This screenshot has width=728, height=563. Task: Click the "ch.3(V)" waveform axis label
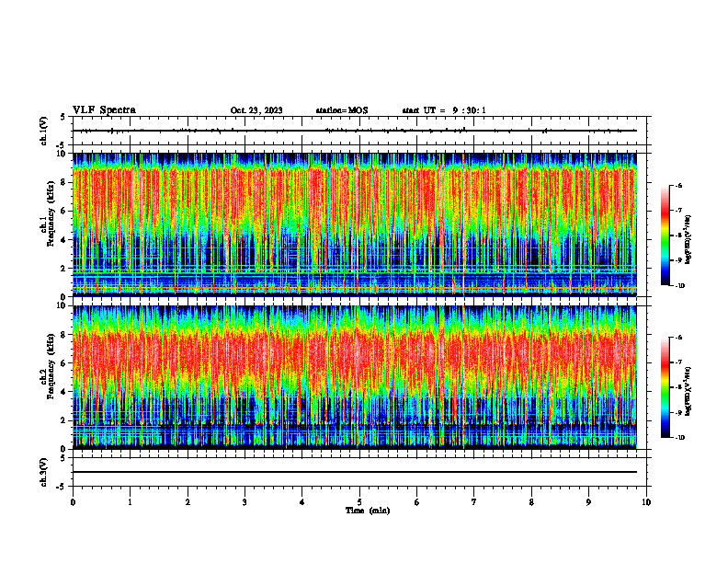(44, 472)
